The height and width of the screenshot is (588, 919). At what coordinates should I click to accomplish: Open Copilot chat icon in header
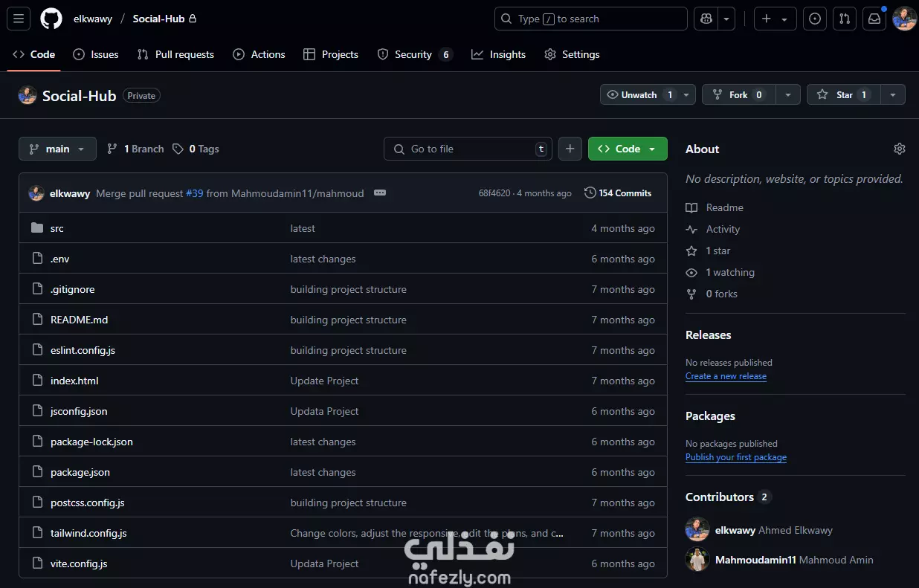click(x=705, y=19)
